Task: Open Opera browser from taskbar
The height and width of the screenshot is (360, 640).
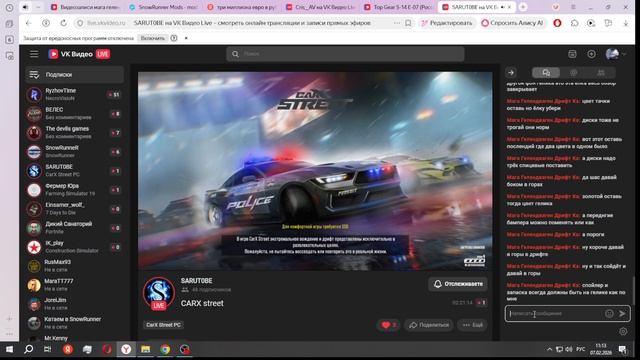Action: click(107, 349)
